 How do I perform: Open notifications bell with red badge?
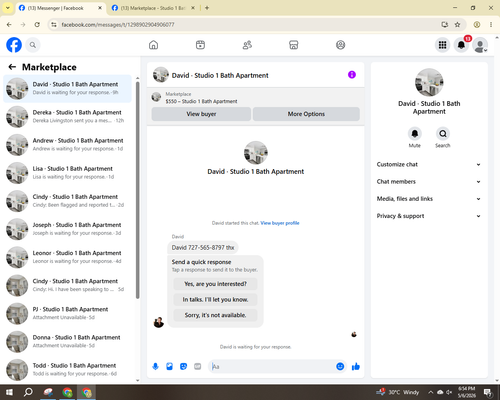tap(461, 45)
